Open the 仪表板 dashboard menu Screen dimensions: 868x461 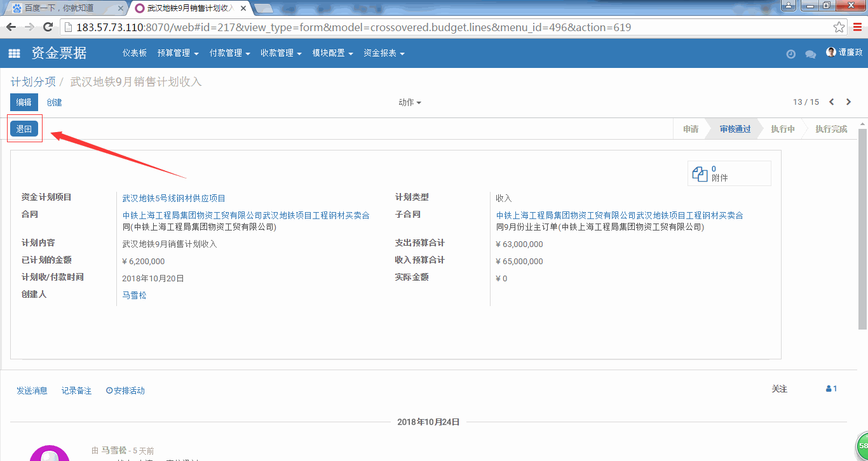point(135,53)
